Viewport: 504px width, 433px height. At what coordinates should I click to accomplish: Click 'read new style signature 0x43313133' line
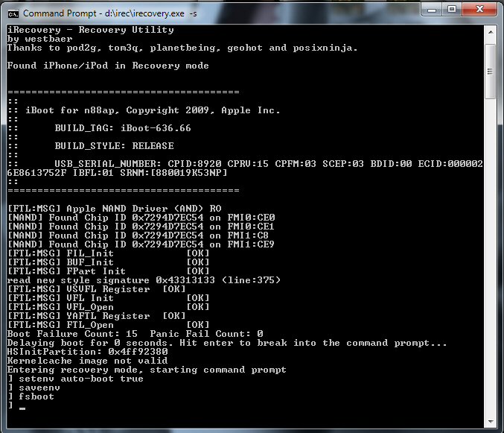pos(144,280)
